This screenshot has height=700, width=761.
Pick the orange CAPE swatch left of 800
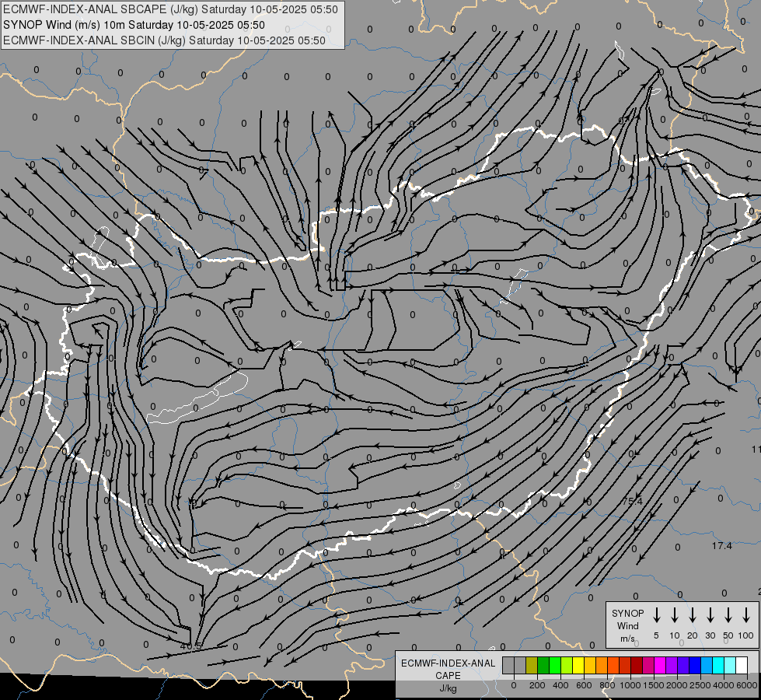coord(602,665)
